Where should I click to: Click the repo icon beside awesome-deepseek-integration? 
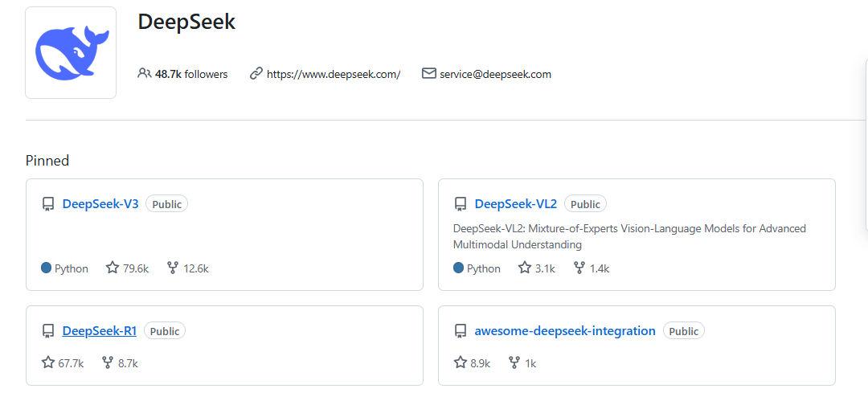[x=460, y=332]
